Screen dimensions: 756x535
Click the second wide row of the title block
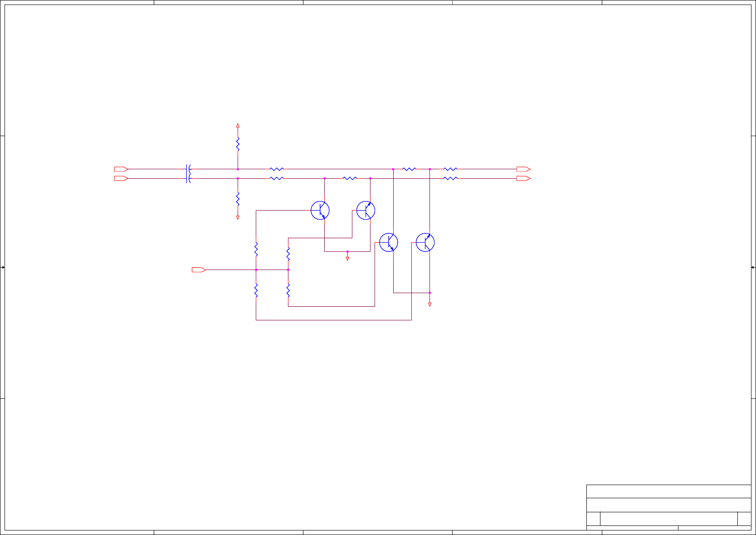coord(669,505)
